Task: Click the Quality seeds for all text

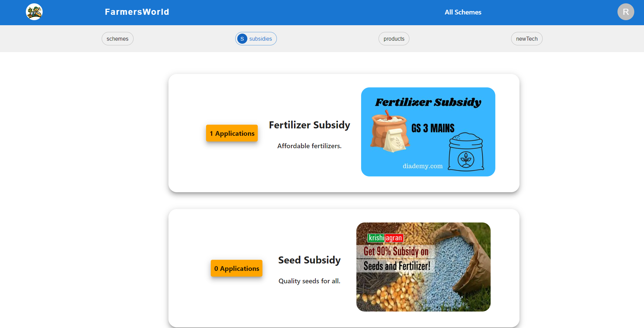Action: pos(309,281)
